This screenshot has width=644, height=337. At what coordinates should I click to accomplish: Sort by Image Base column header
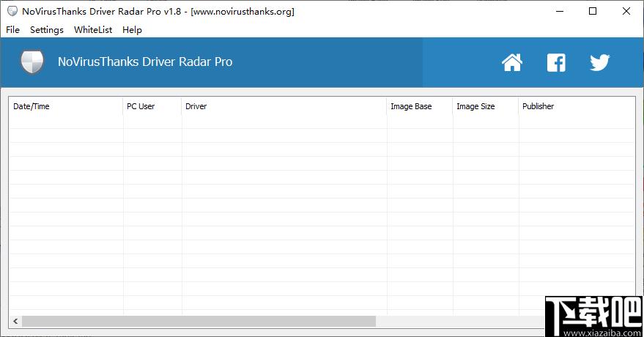(420, 106)
